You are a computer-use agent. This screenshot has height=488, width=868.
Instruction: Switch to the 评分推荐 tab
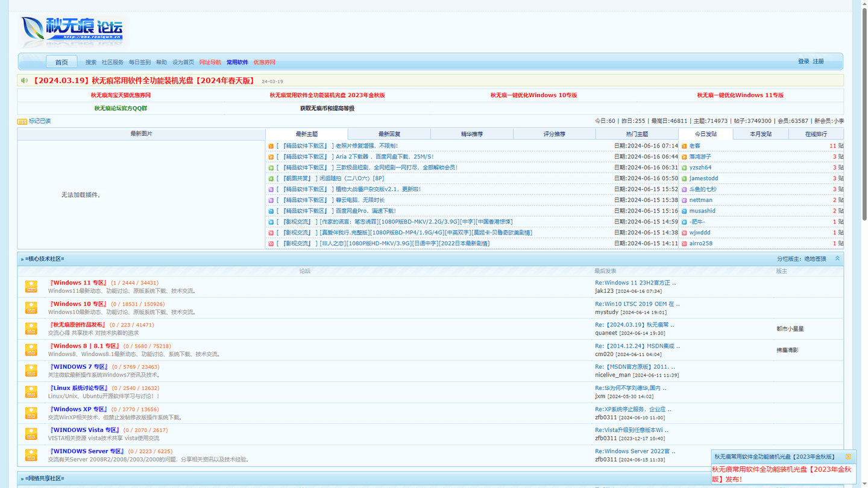[555, 134]
